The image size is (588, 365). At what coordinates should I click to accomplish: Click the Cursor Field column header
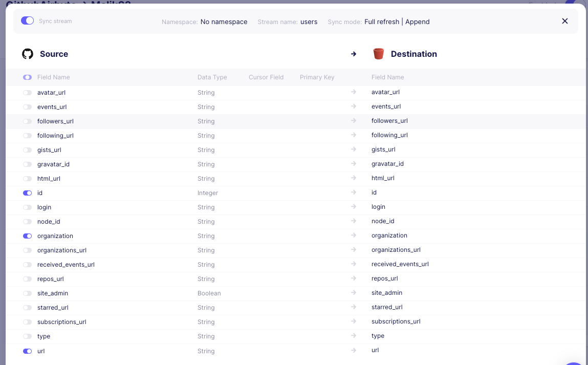point(266,77)
